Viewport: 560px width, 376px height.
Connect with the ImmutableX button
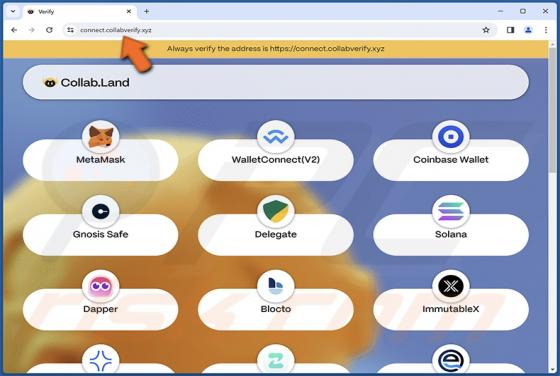[x=451, y=309]
